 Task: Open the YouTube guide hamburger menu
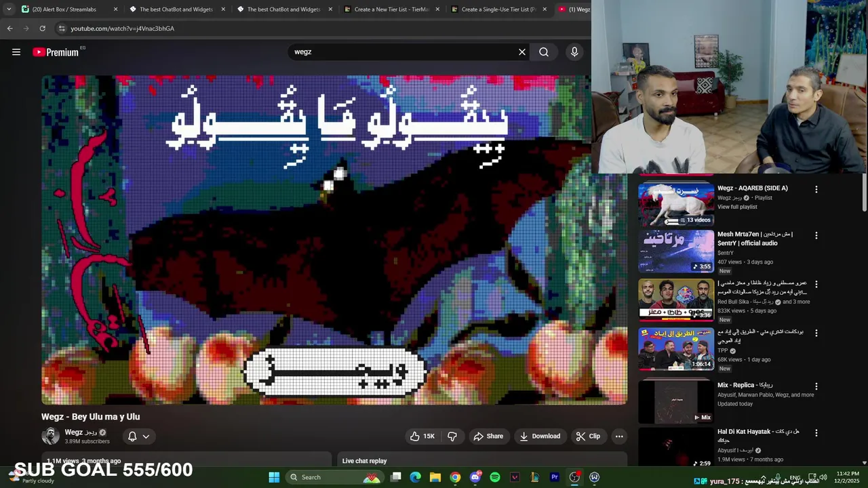pyautogui.click(x=16, y=52)
